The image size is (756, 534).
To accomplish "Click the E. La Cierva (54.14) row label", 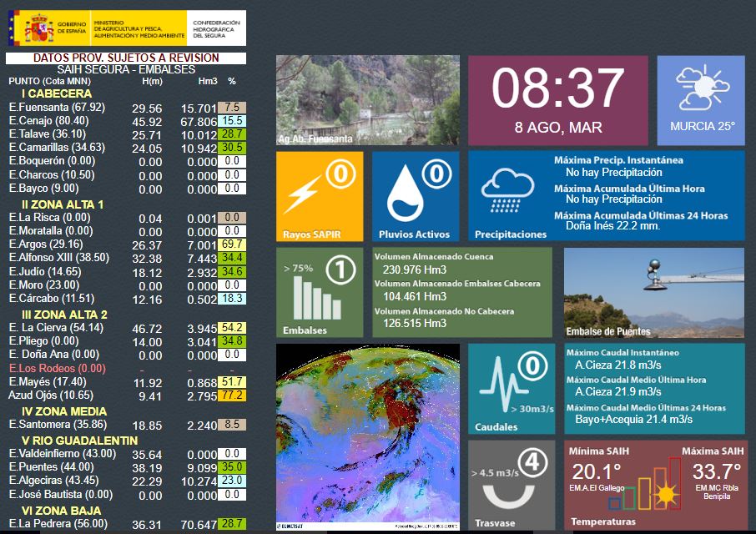I will (x=56, y=328).
